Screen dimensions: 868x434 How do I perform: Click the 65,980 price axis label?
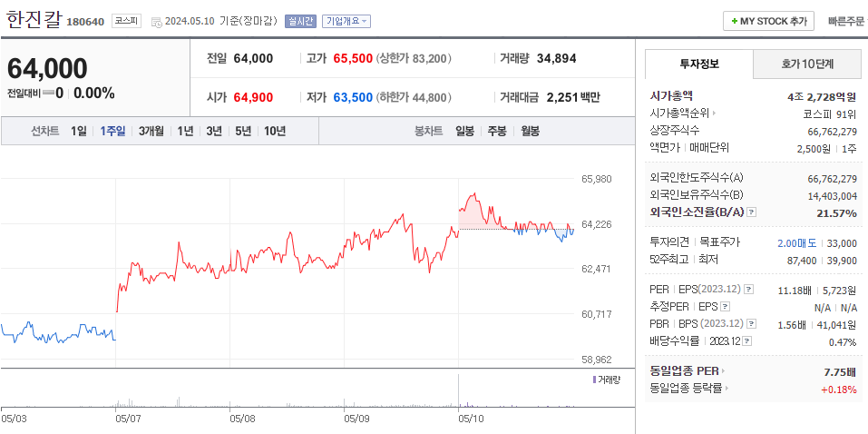click(x=597, y=179)
